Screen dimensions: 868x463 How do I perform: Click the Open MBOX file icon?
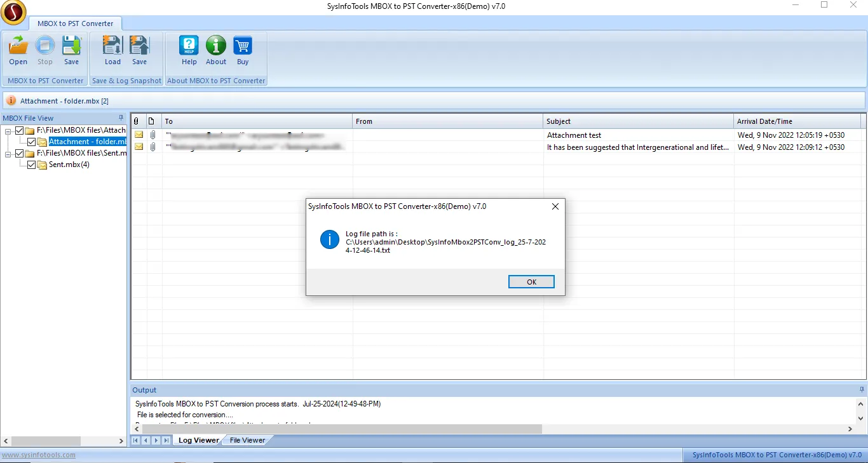point(18,46)
